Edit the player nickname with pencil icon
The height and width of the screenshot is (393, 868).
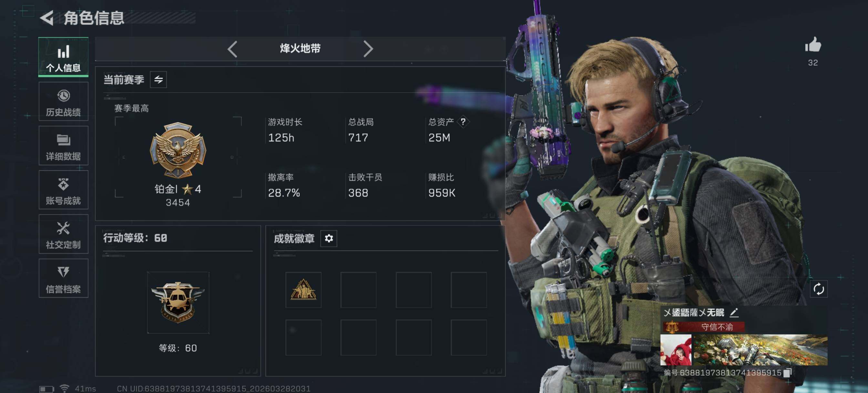pos(734,313)
